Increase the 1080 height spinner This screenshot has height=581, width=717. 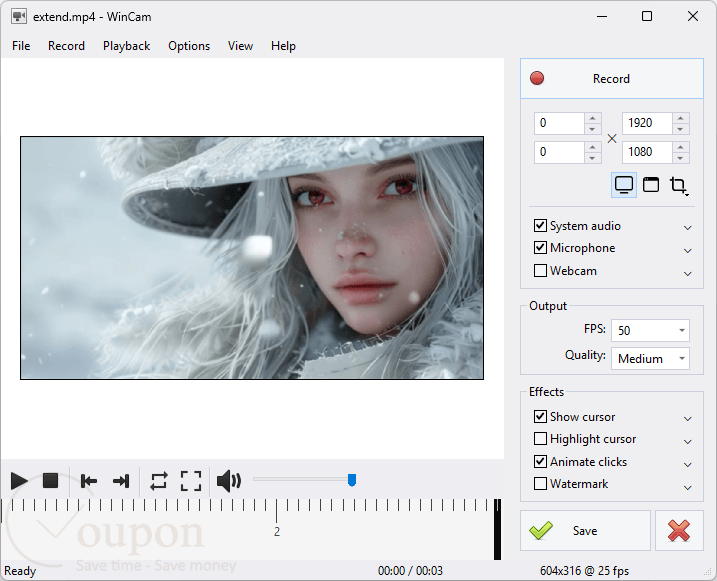[x=681, y=147]
